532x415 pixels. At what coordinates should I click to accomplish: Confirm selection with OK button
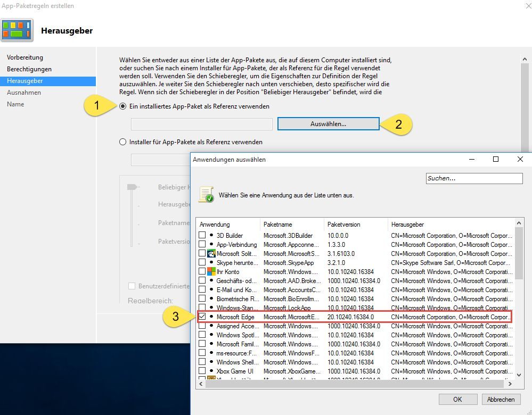coord(457,399)
